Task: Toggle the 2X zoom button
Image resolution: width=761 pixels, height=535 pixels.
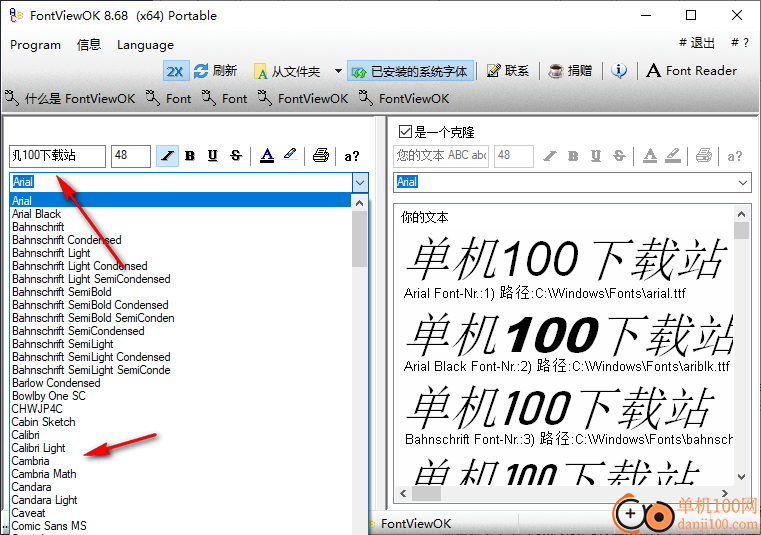Action: [x=175, y=72]
